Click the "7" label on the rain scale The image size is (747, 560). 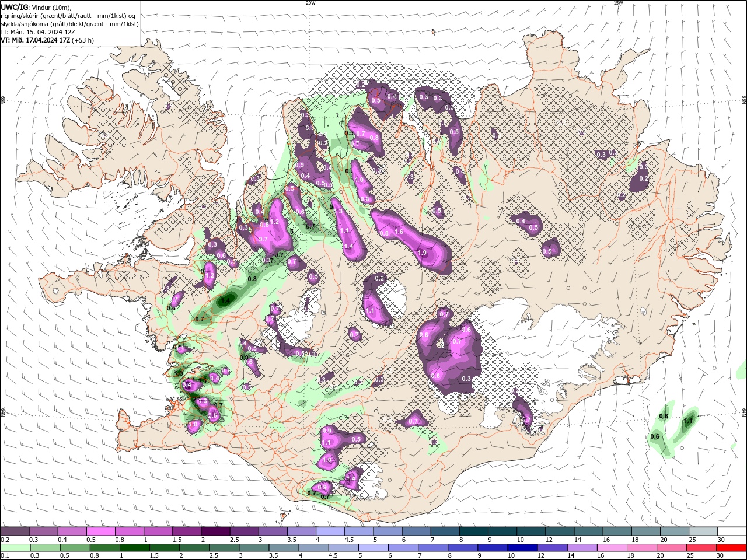click(x=421, y=556)
